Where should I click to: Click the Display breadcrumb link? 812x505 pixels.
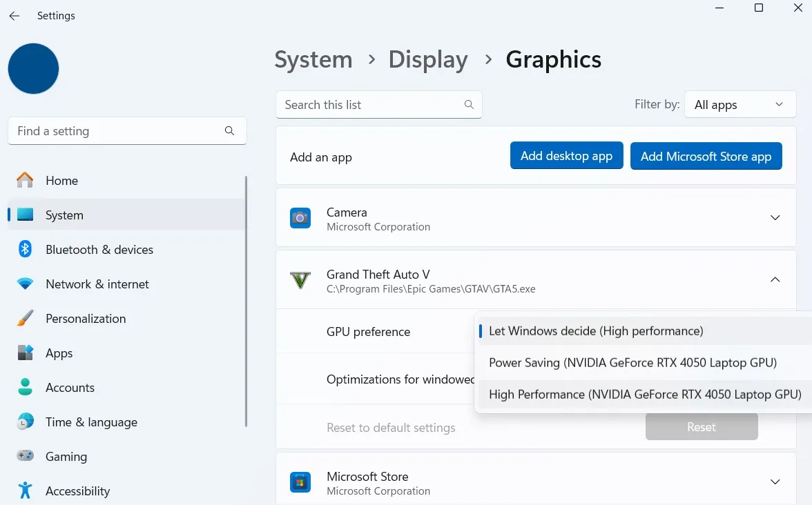pyautogui.click(x=427, y=60)
